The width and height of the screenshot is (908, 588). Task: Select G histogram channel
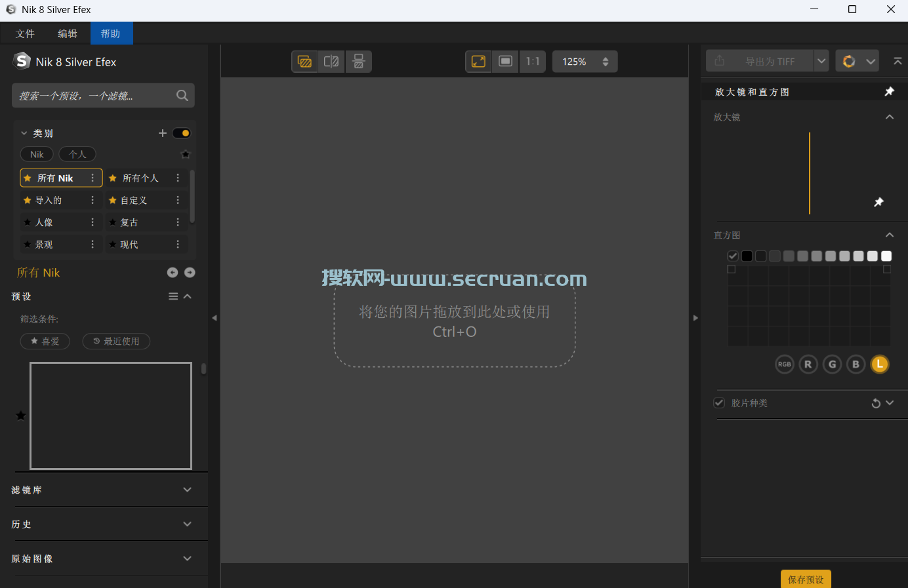[833, 364]
